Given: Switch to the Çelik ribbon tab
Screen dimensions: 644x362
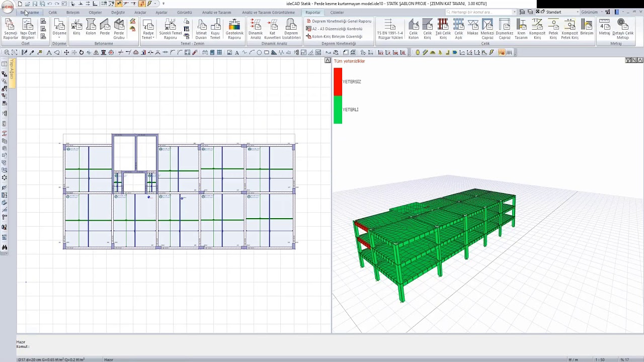Looking at the screenshot, I should click(53, 13).
